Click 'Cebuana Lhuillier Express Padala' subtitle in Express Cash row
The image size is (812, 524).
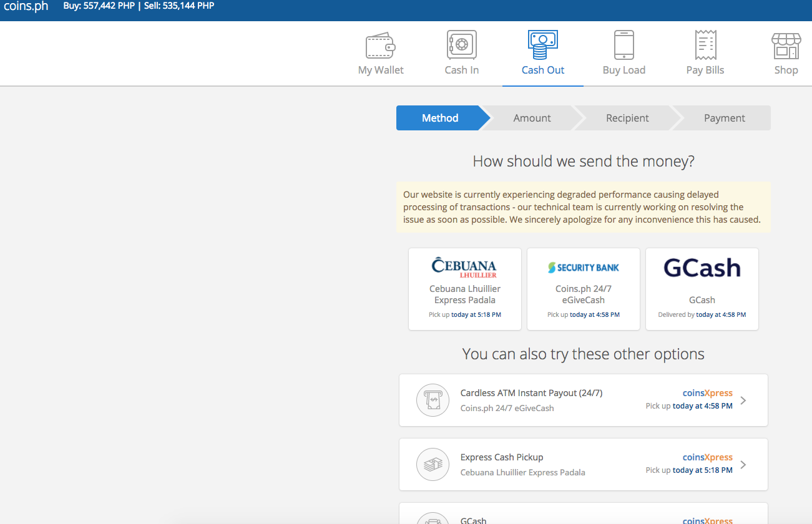[x=523, y=472]
